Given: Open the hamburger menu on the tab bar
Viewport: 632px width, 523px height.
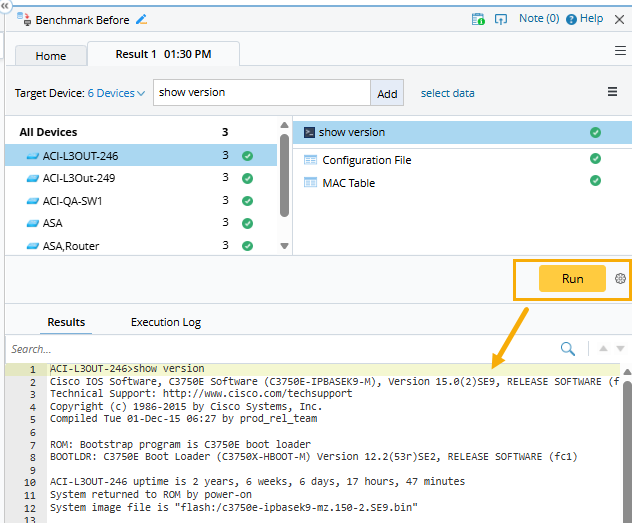Looking at the screenshot, I should tap(620, 51).
